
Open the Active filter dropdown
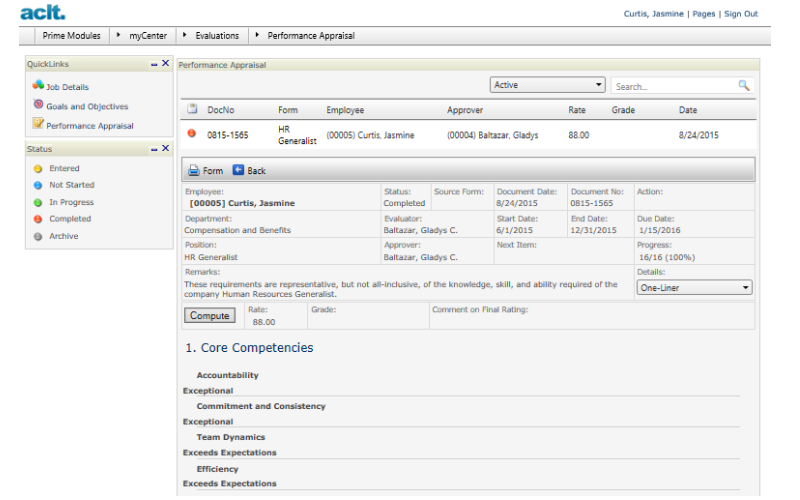coord(547,85)
